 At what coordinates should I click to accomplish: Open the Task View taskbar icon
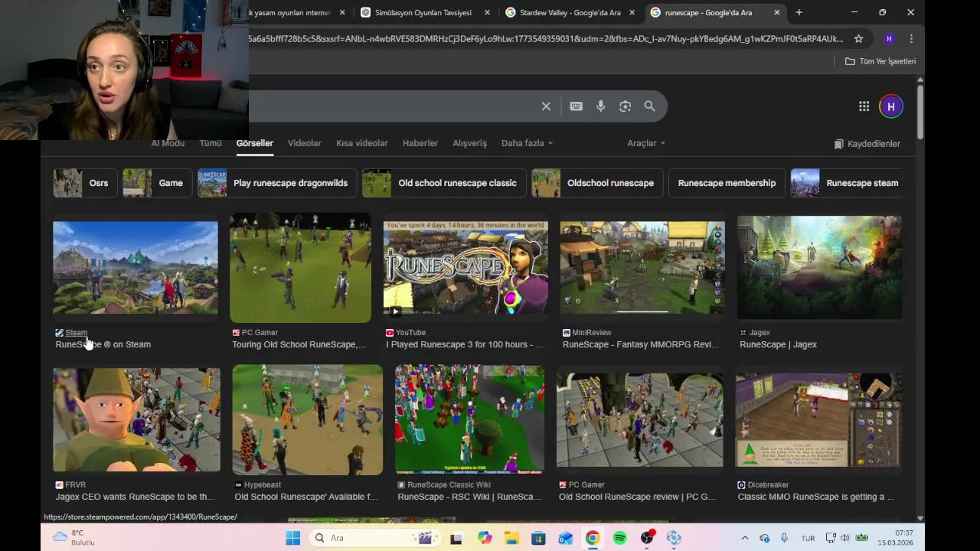456,538
